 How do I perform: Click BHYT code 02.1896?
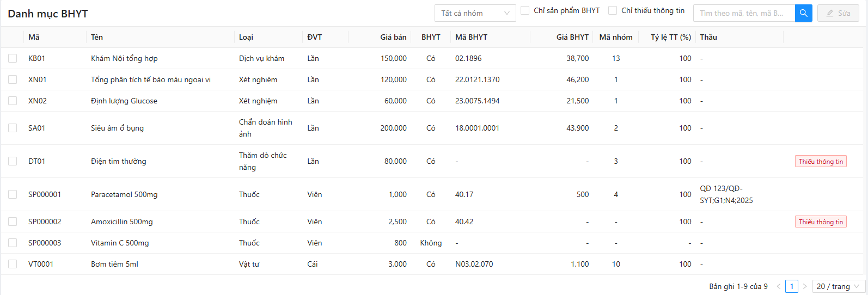[x=468, y=58]
